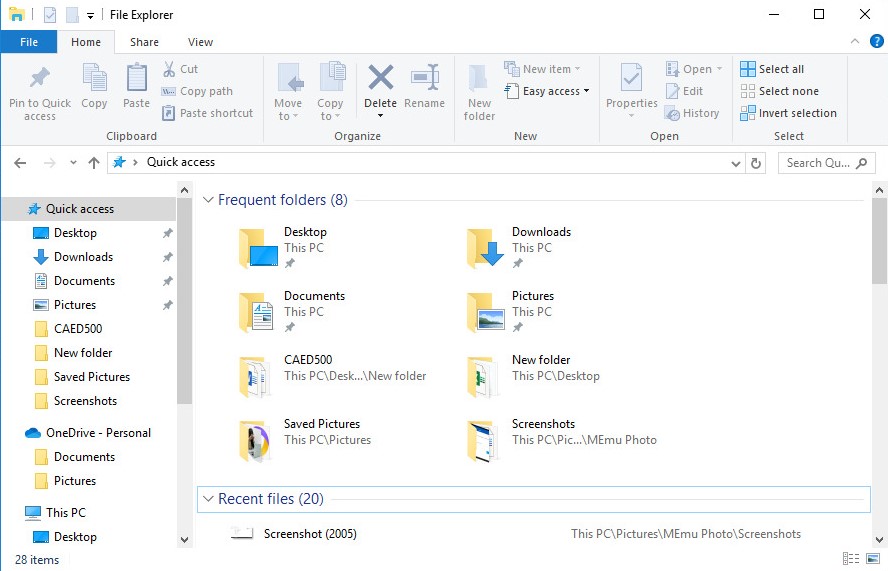The width and height of the screenshot is (888, 571).
Task: Click the magnifier icon in search box
Action: (861, 163)
